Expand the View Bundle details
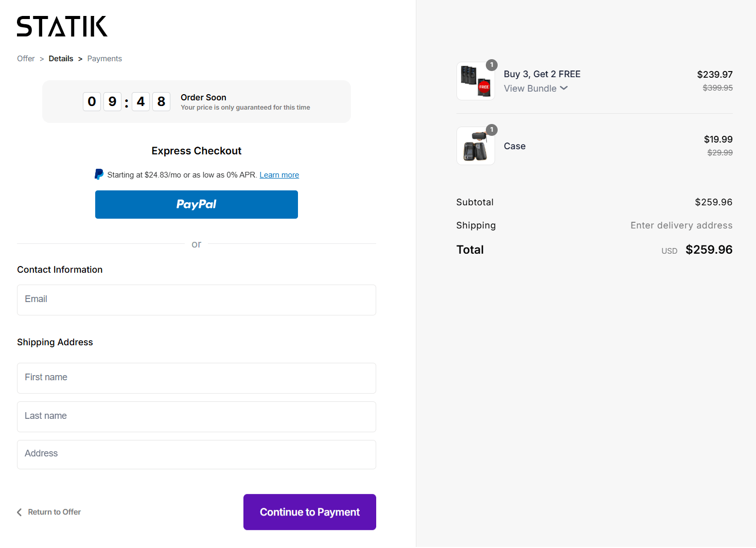The height and width of the screenshot is (548, 756). [535, 88]
